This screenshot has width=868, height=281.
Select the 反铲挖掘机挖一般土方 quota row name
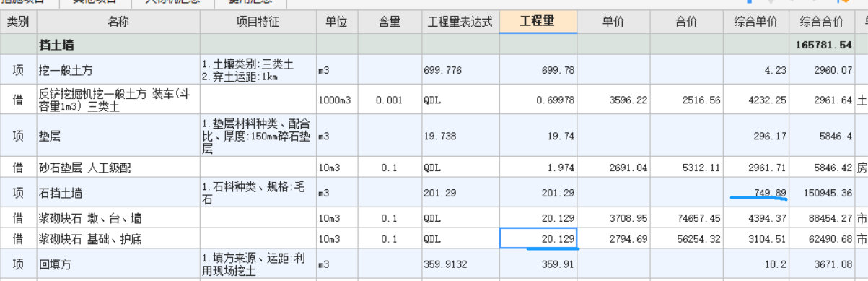click(x=114, y=99)
